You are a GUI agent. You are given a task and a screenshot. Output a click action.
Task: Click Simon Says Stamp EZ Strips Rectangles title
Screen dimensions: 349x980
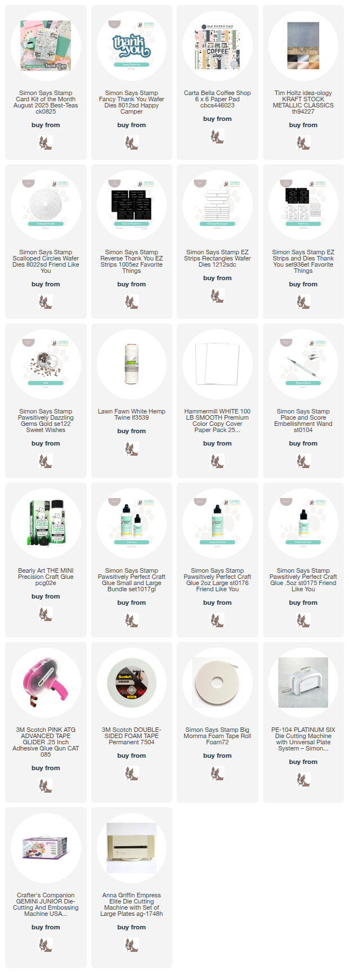(217, 258)
